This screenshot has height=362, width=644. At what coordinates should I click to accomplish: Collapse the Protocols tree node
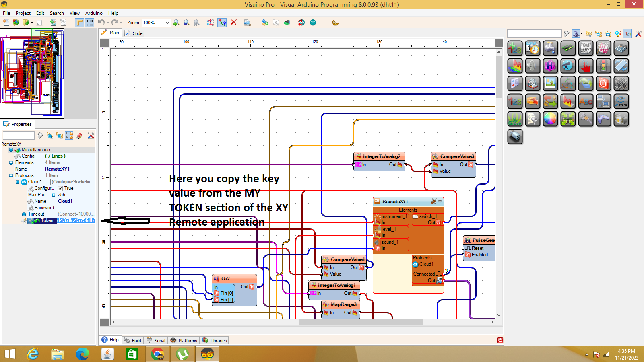[11, 175]
